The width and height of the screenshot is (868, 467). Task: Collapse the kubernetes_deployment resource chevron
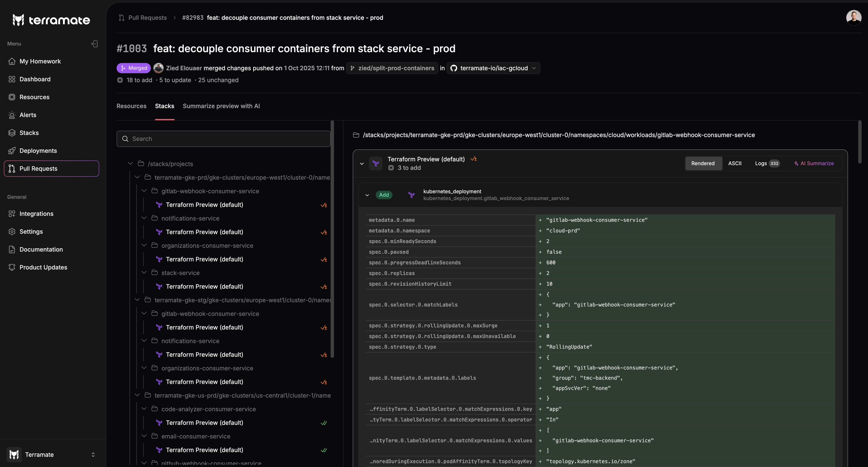pyautogui.click(x=367, y=195)
